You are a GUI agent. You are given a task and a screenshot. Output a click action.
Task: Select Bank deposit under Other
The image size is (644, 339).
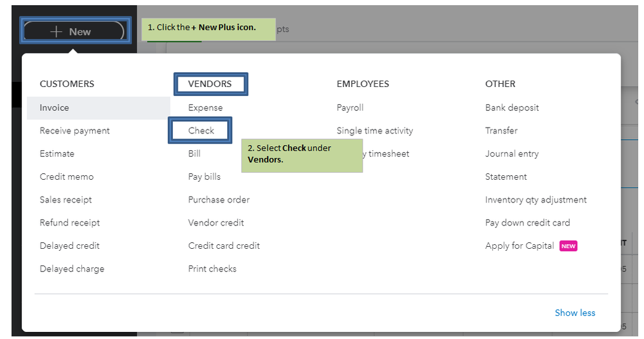512,108
